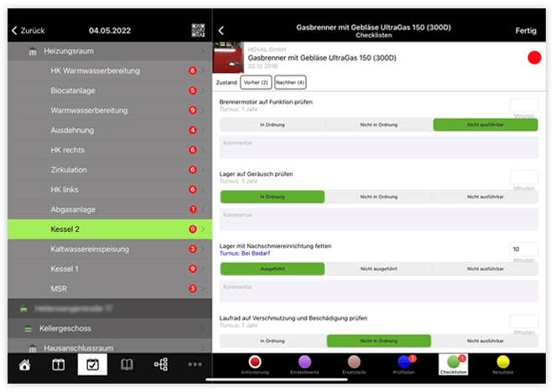Open the book manual icon in bottom bar
555x392 pixels.
click(127, 364)
